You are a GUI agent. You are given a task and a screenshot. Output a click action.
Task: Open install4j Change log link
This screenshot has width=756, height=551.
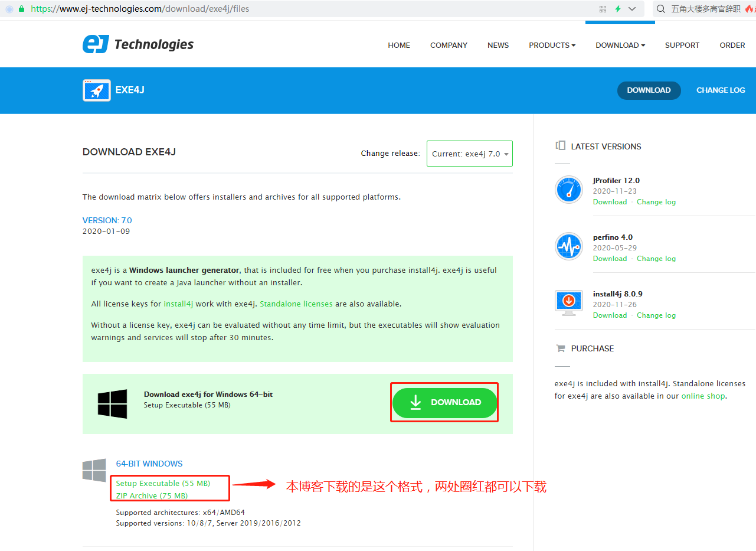[x=656, y=315]
